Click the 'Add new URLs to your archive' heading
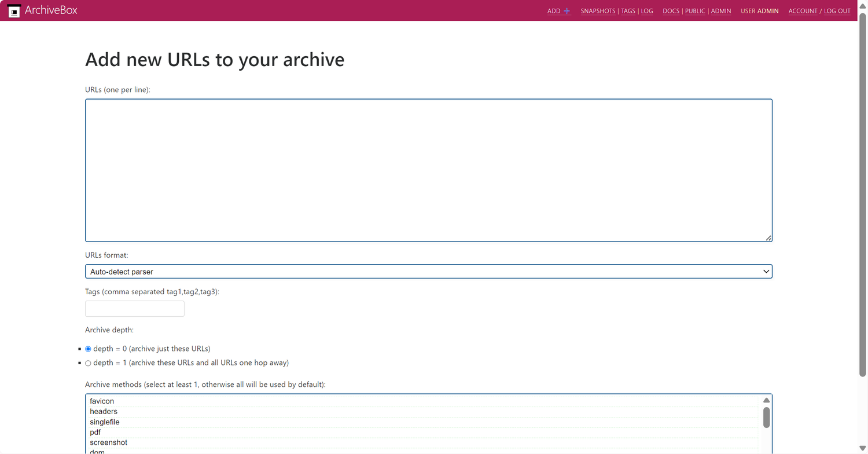Screen dimensions: 868x454 215,59
